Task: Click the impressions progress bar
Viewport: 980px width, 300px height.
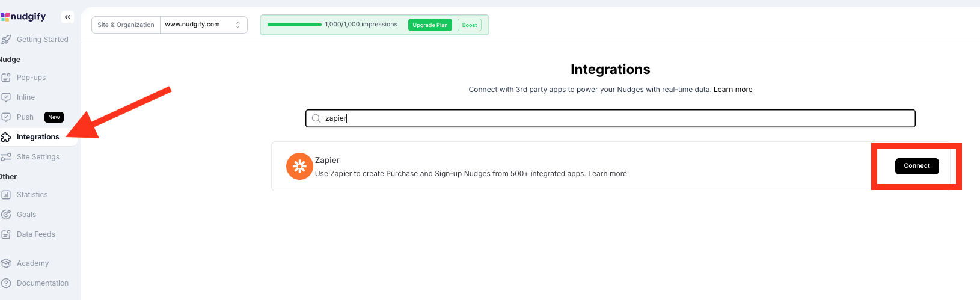Action: pyautogui.click(x=295, y=25)
